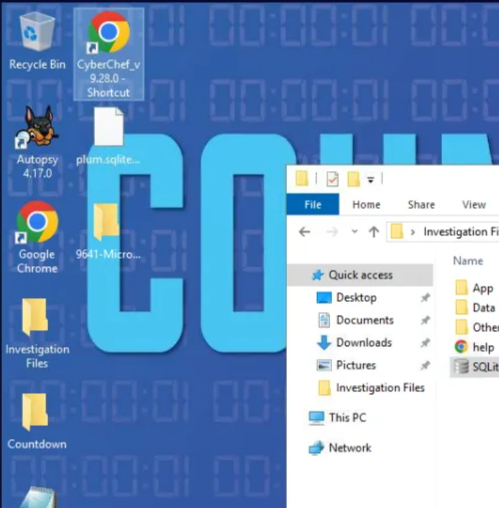Screen dimensions: 499x508
Task: Click the pin icon next to Downloads
Action: (x=425, y=342)
